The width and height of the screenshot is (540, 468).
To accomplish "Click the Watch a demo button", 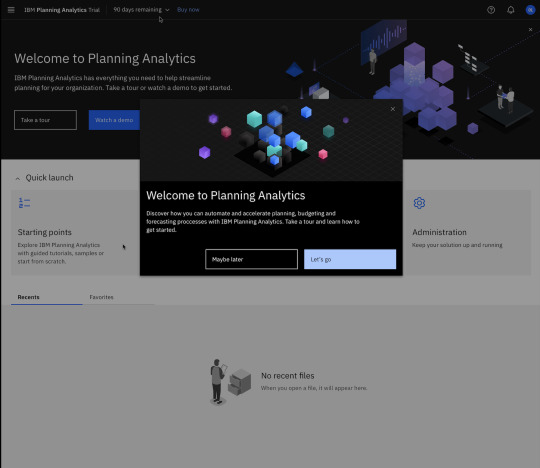I will (114, 120).
